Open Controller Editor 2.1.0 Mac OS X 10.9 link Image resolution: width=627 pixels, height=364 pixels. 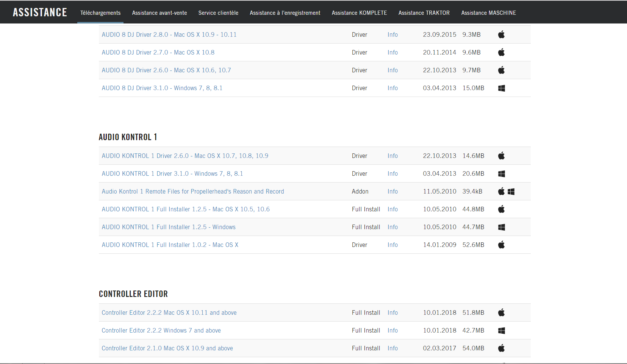(x=167, y=348)
